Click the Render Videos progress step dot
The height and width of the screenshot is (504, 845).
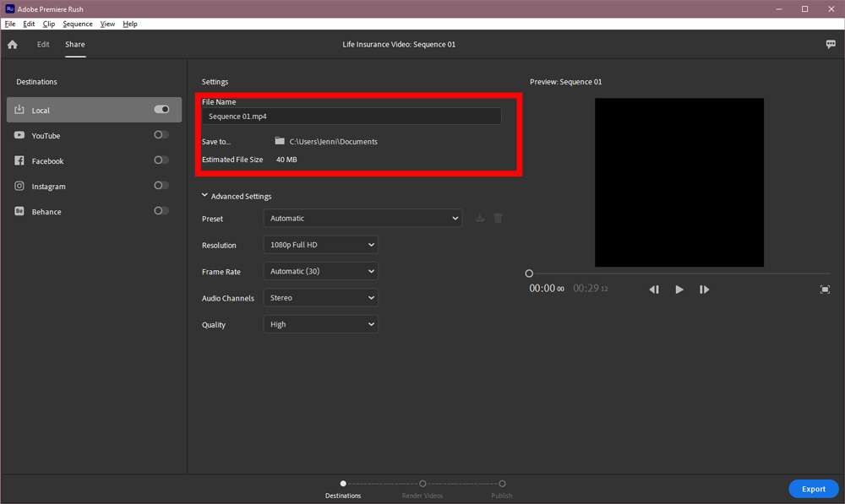point(422,484)
